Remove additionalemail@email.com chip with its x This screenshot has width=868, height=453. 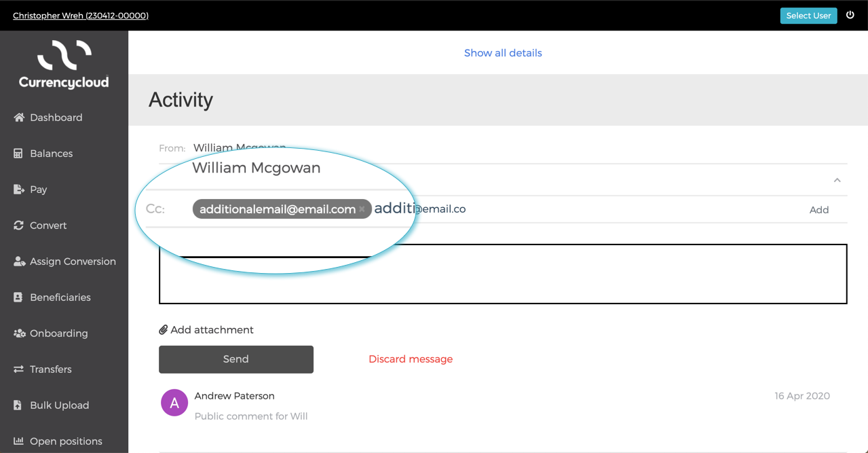(x=362, y=209)
